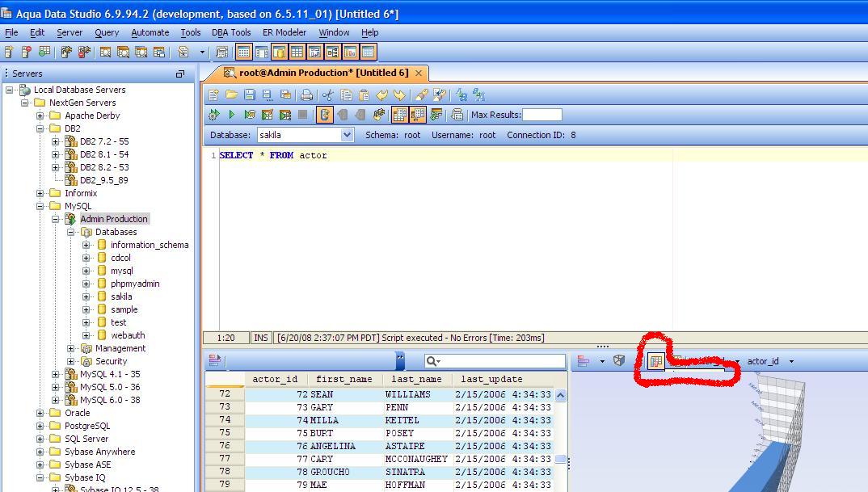Expand the Oracle folder
The image size is (868, 492).
click(x=40, y=413)
